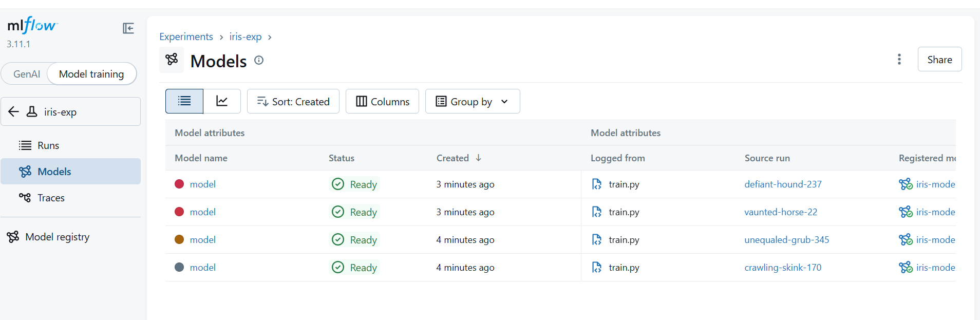The image size is (980, 320).
Task: Click registered model icon in crawling-skink-170 row
Action: point(906,267)
